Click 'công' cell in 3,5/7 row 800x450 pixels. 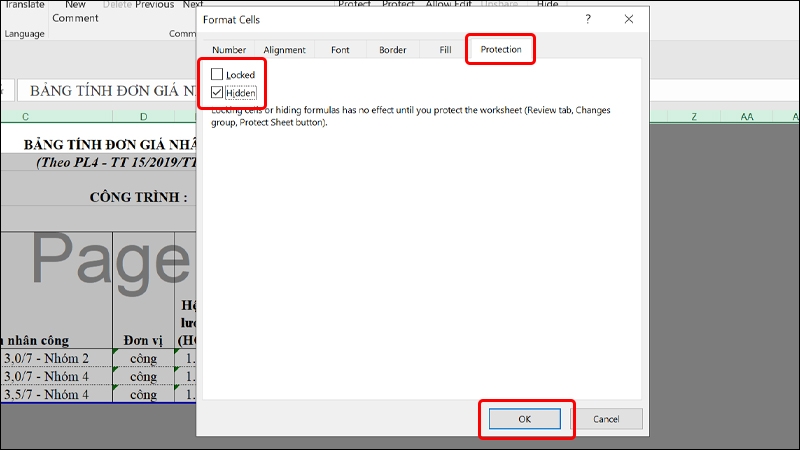coord(143,394)
